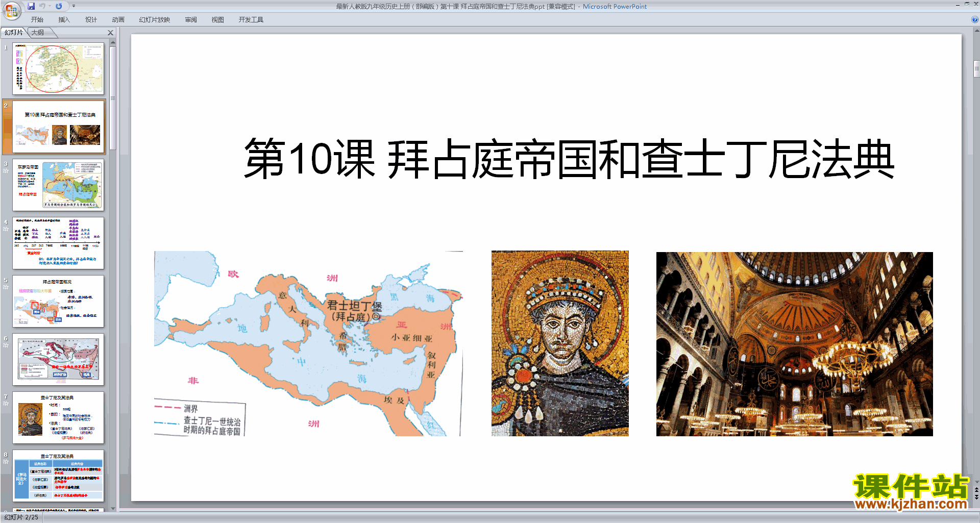
Task: Click the Undo icon in quick access toolbar
Action: click(x=42, y=6)
